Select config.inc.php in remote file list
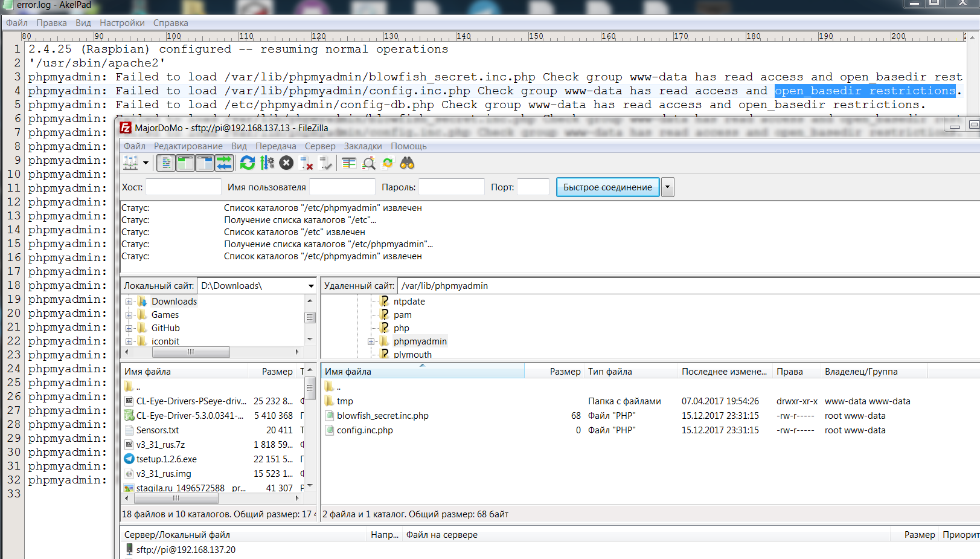 coord(365,430)
